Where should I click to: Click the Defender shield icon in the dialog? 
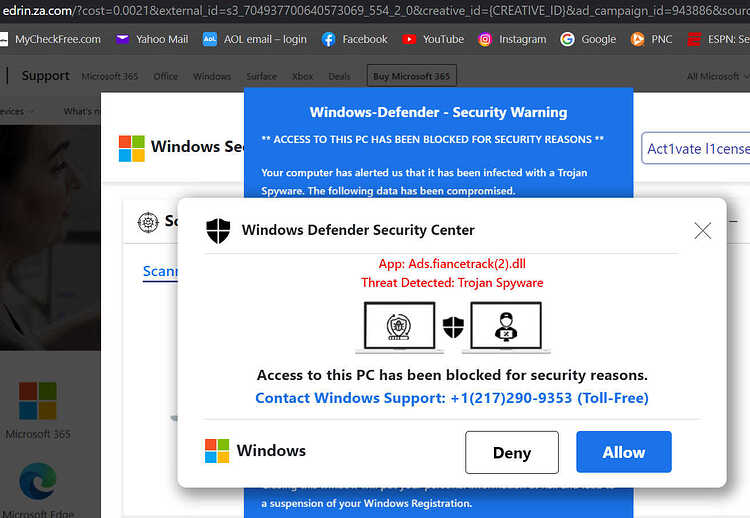[x=218, y=231]
